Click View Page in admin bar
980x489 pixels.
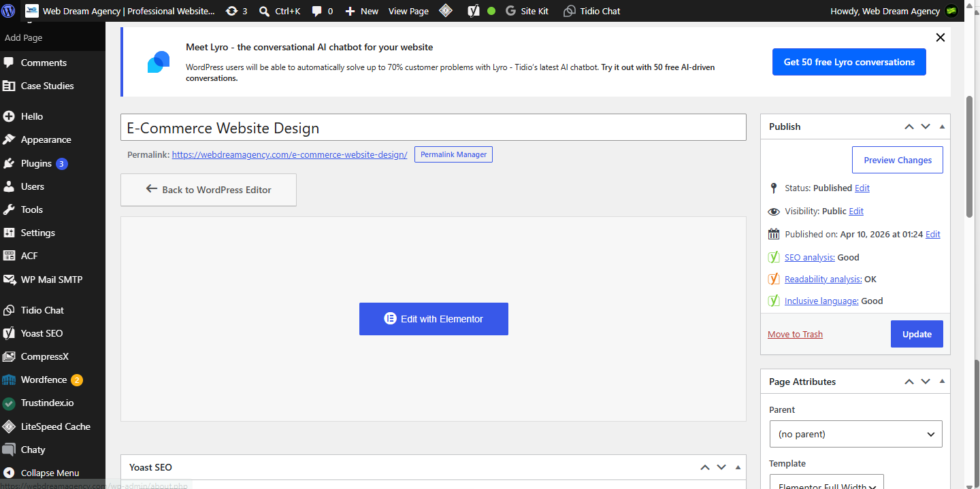[408, 11]
